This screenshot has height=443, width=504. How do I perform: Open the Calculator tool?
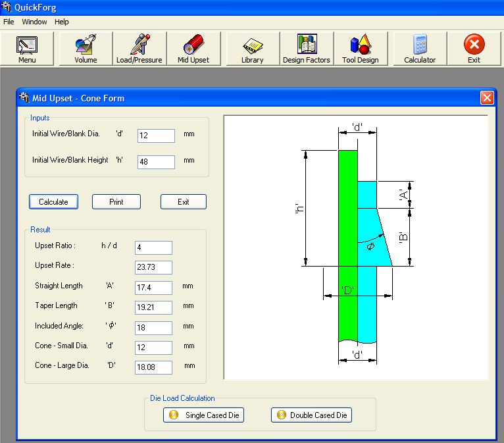tap(420, 49)
